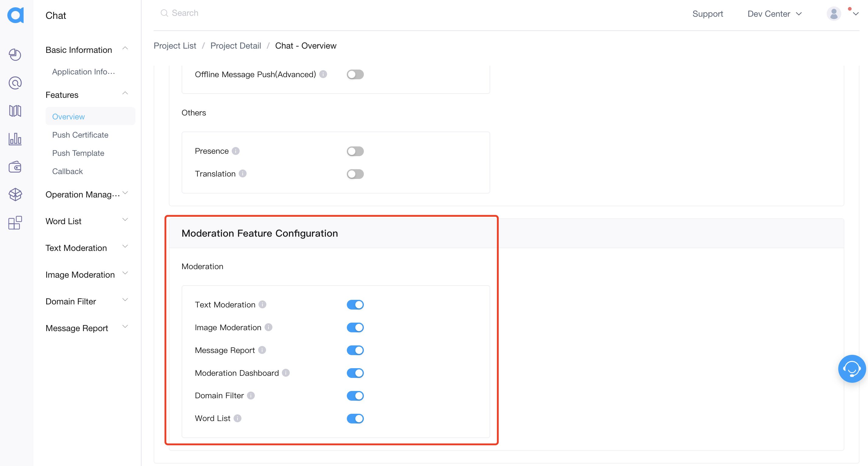
Task: Turn off the Domain Filter toggle
Action: [355, 396]
